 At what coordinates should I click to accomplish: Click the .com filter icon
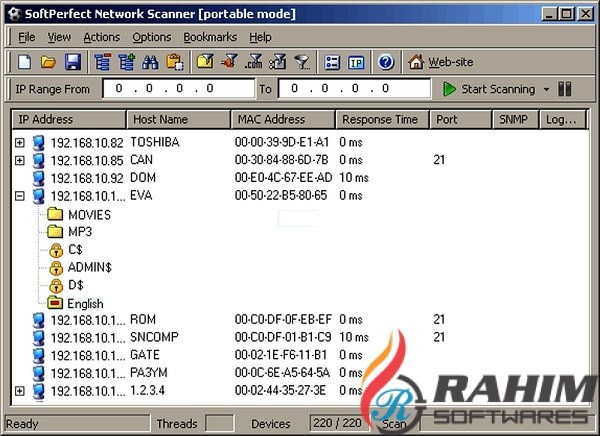(x=253, y=62)
